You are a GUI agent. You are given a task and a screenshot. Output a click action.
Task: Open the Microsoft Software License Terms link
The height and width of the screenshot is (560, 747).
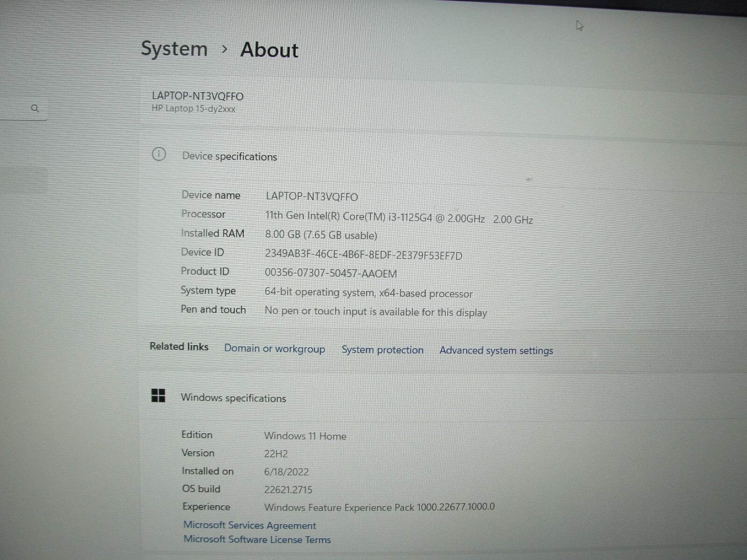click(256, 539)
